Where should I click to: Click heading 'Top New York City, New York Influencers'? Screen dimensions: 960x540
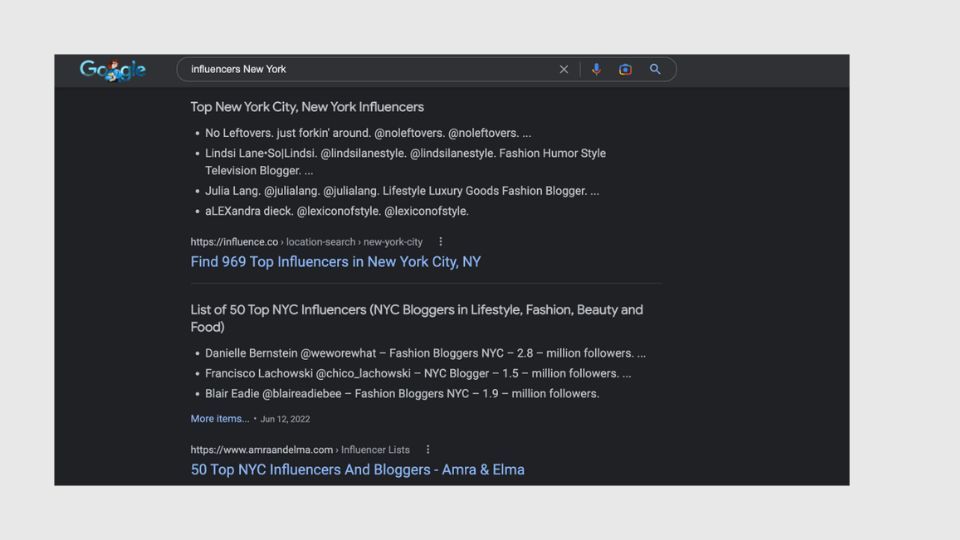[307, 107]
